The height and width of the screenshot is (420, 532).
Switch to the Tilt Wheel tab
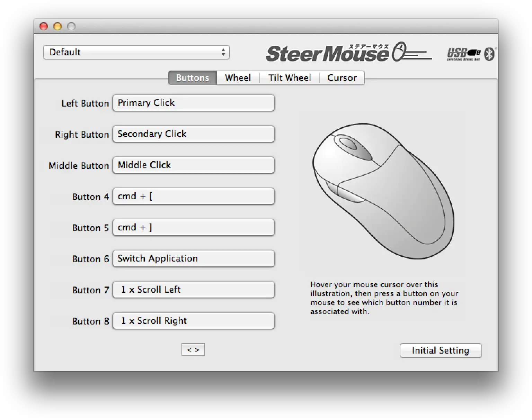coord(290,78)
